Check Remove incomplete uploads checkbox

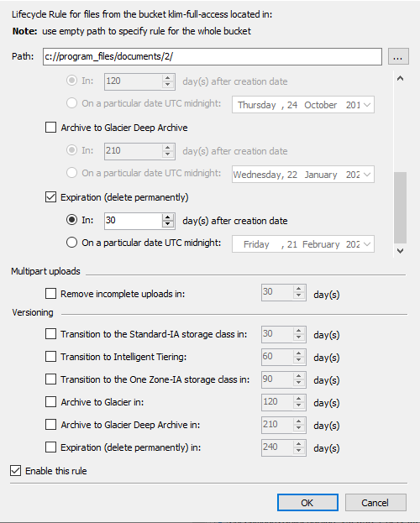point(50,294)
